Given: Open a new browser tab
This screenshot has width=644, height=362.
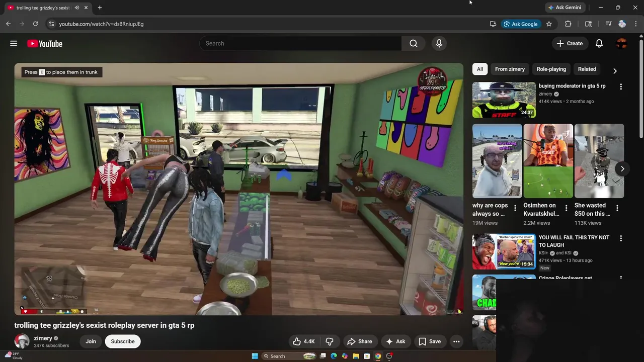Looking at the screenshot, I should click(x=100, y=8).
